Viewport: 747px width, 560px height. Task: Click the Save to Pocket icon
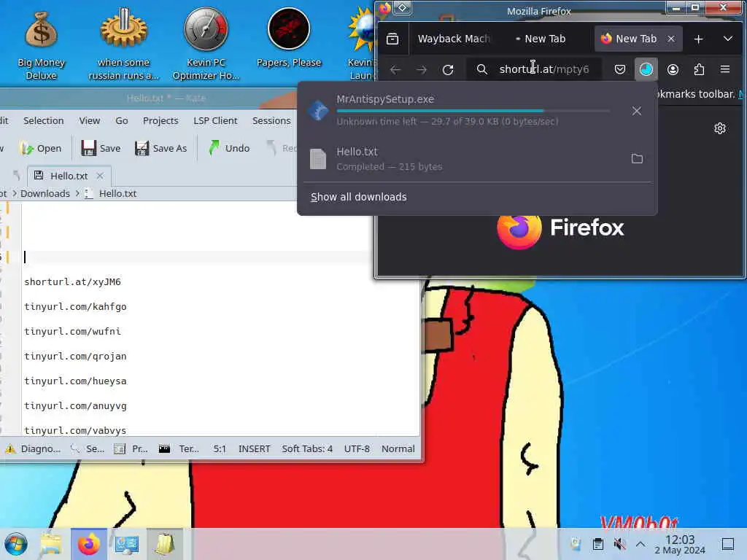620,69
